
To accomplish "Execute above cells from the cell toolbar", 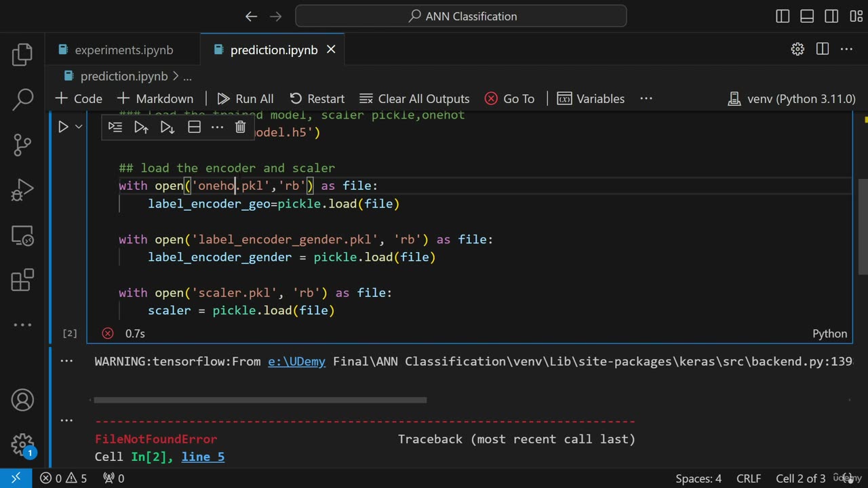I will click(x=141, y=127).
